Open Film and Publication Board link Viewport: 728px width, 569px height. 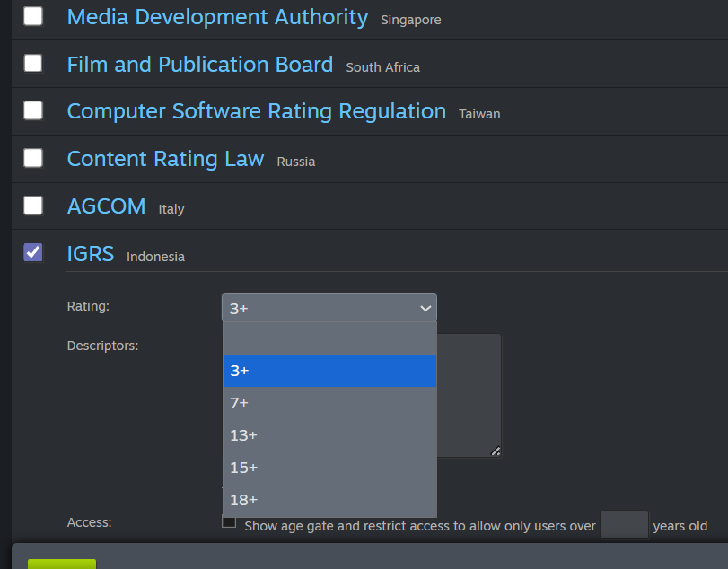[x=199, y=65]
